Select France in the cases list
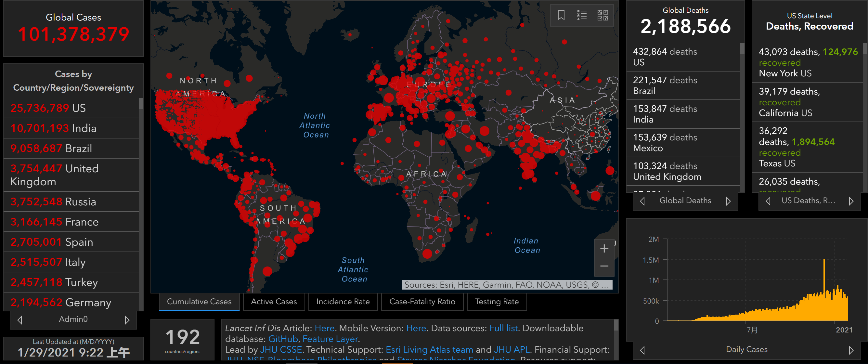 click(x=71, y=222)
